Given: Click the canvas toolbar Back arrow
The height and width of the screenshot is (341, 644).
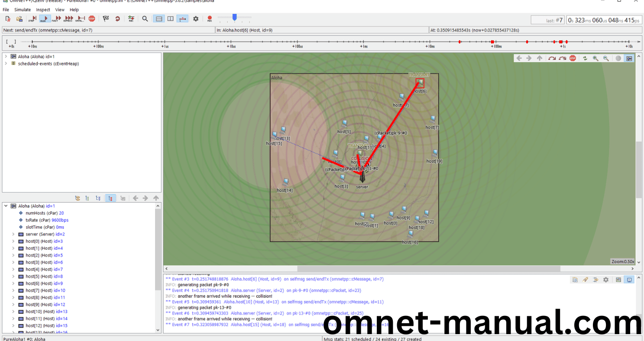Looking at the screenshot, I should point(519,58).
